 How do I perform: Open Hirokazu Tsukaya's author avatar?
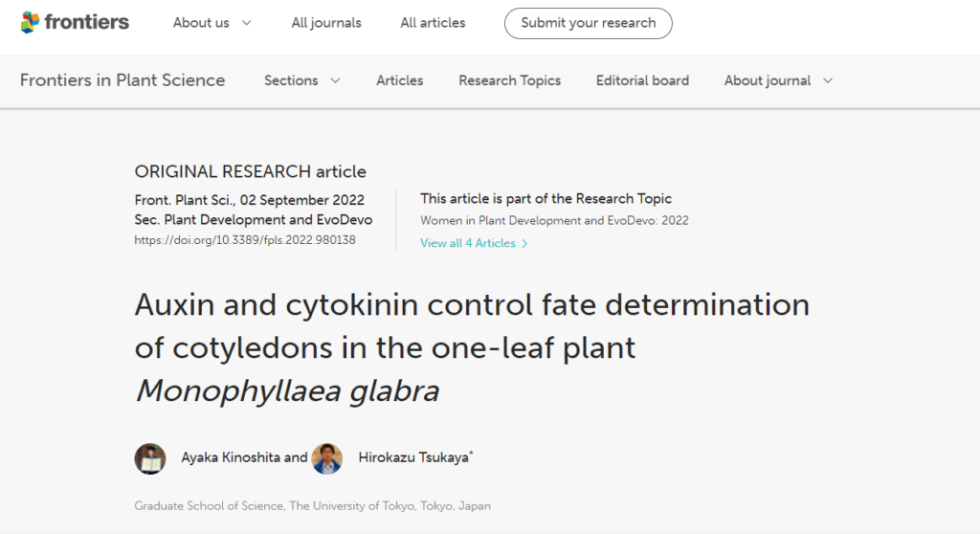327,458
